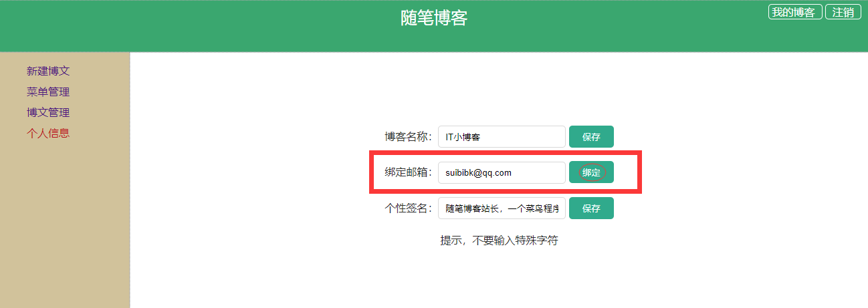Open the 我的博客 button in header
868x308 pixels.
795,12
